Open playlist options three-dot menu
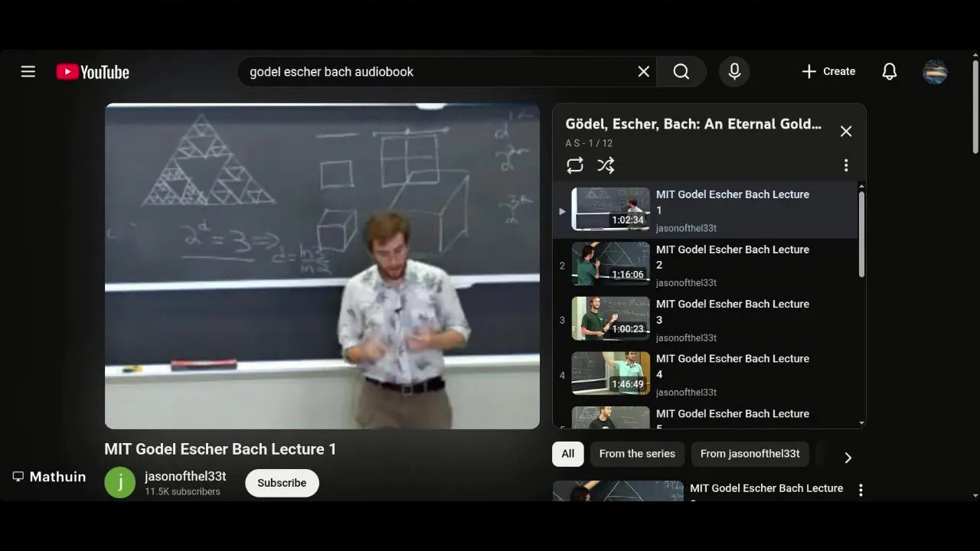The width and height of the screenshot is (980, 551). click(x=846, y=165)
